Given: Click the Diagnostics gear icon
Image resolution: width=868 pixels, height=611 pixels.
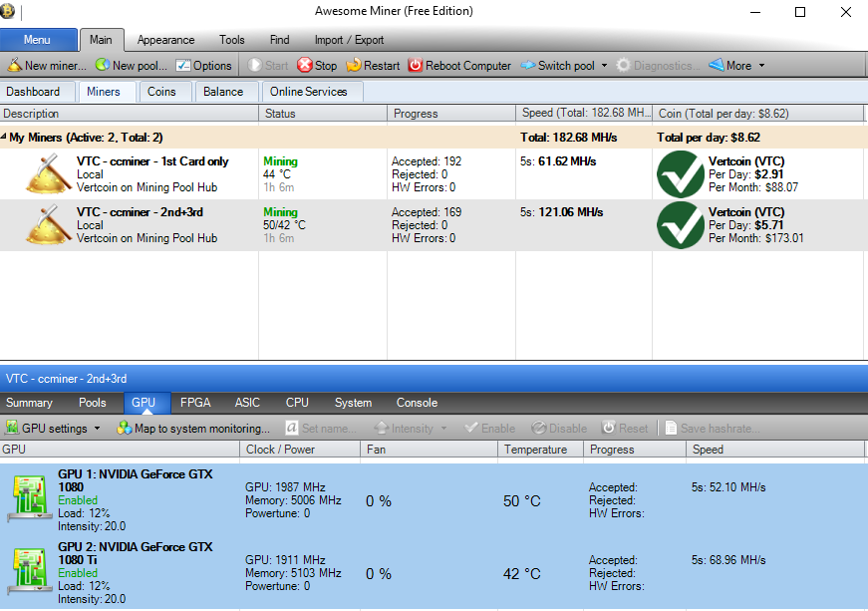Looking at the screenshot, I should 623,66.
